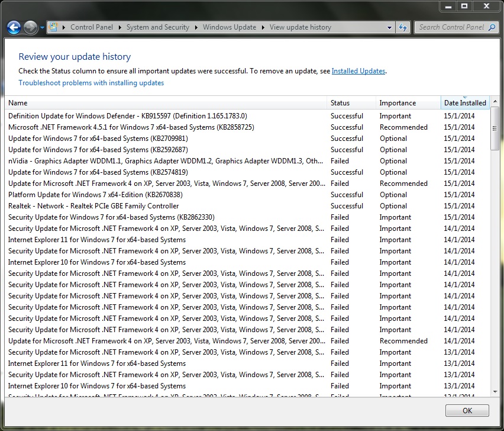Expand the arrow before Control Panel breadcrumb
Viewport: 504px width, 431px height.
coord(64,27)
